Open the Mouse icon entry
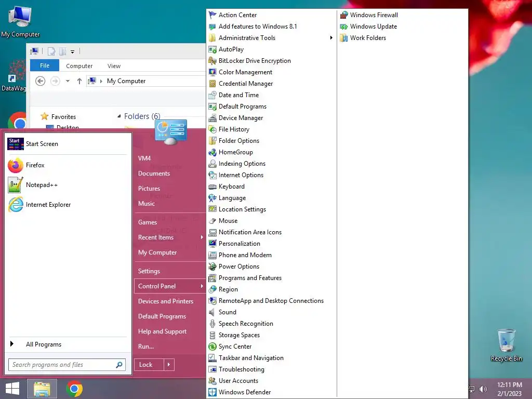Viewport: 532px width, 399px height. (212, 221)
